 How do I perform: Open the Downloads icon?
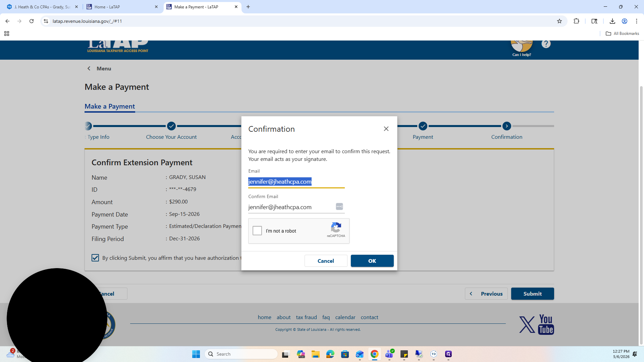pyautogui.click(x=612, y=21)
